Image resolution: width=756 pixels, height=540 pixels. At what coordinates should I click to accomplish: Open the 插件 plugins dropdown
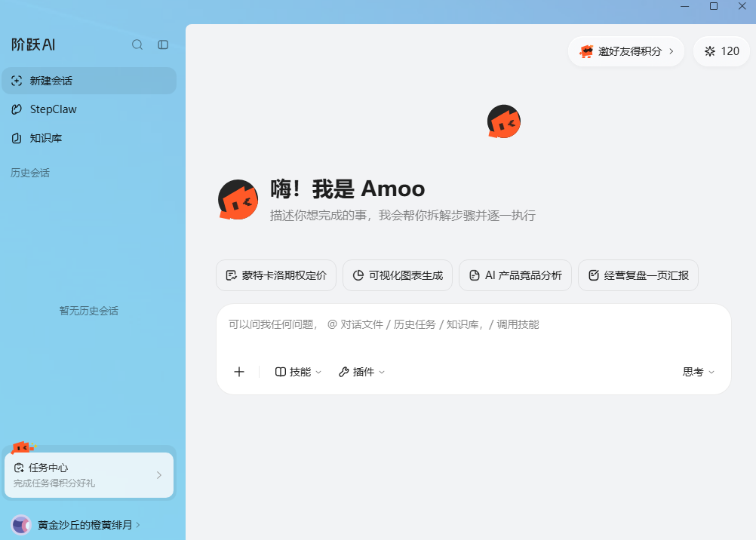pos(361,372)
